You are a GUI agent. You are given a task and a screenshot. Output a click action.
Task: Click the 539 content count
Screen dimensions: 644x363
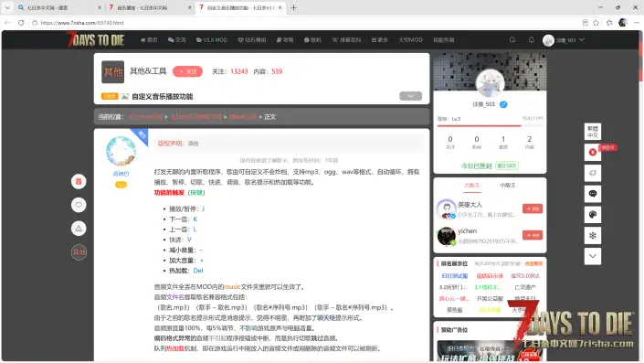click(277, 71)
